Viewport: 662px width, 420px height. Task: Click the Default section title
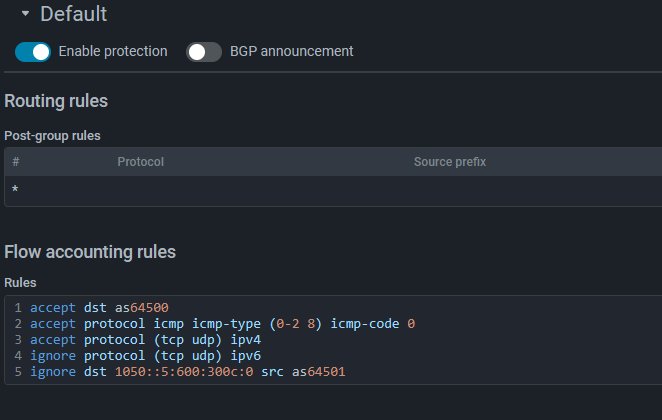tap(73, 15)
